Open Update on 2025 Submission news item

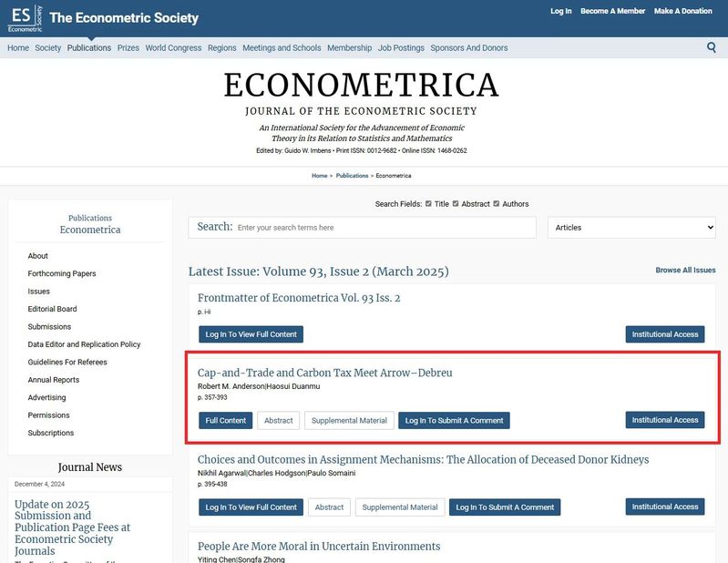(72, 527)
